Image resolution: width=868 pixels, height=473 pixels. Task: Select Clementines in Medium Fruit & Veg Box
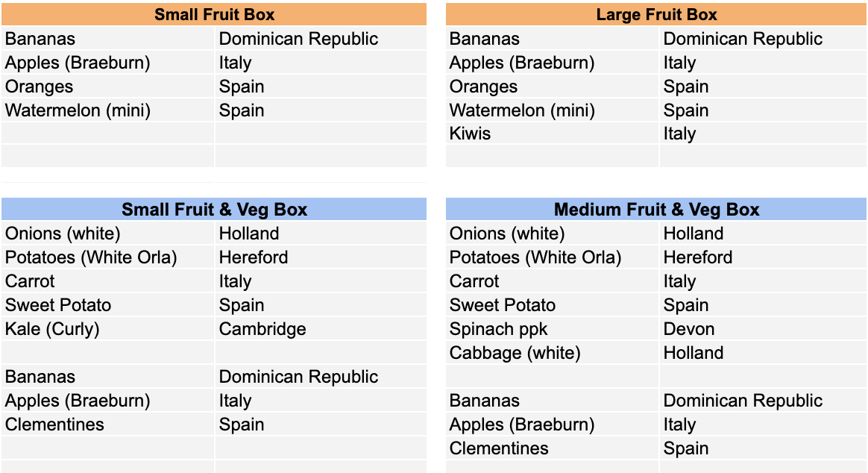552,448
